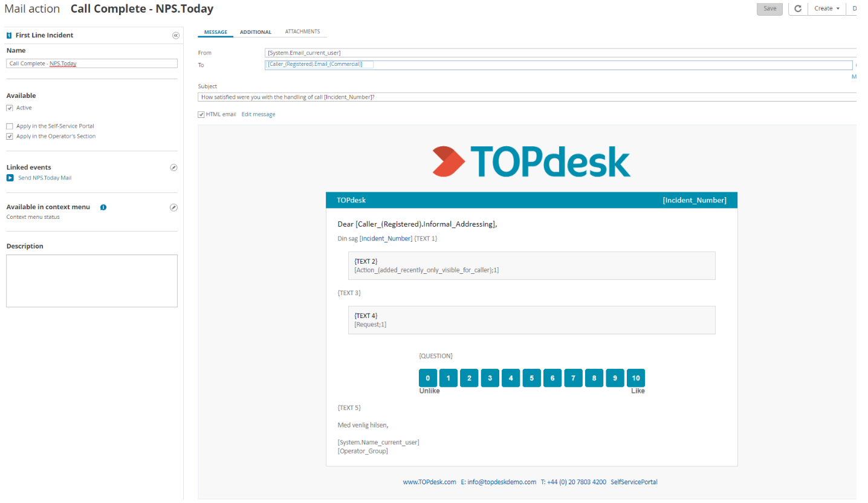868x503 pixels.
Task: Open the ATTACHMENTS tab
Action: [302, 31]
